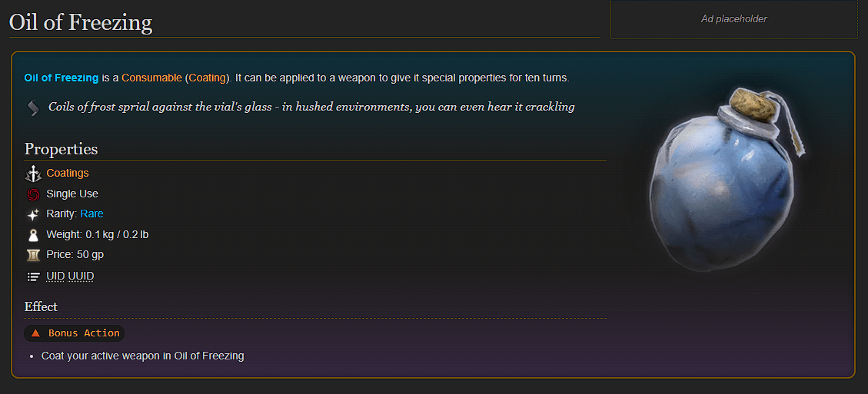Click the Price scroll icon
This screenshot has width=868, height=394.
(x=33, y=255)
